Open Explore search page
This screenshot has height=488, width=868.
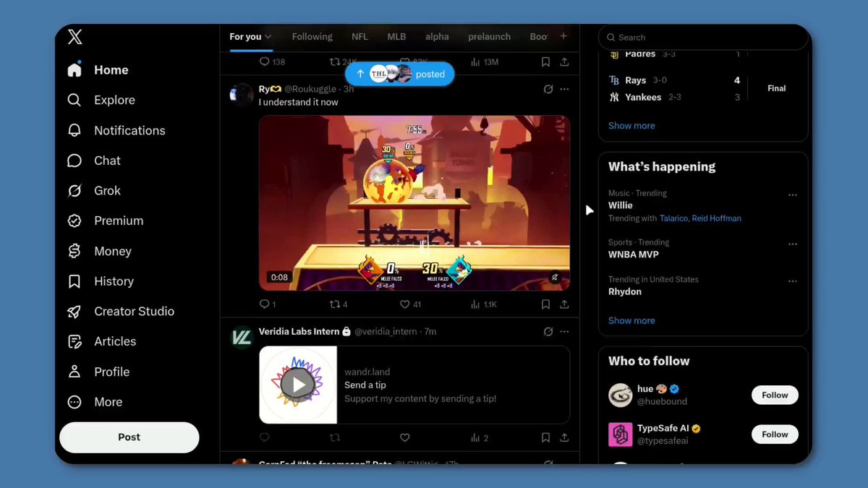(x=101, y=100)
